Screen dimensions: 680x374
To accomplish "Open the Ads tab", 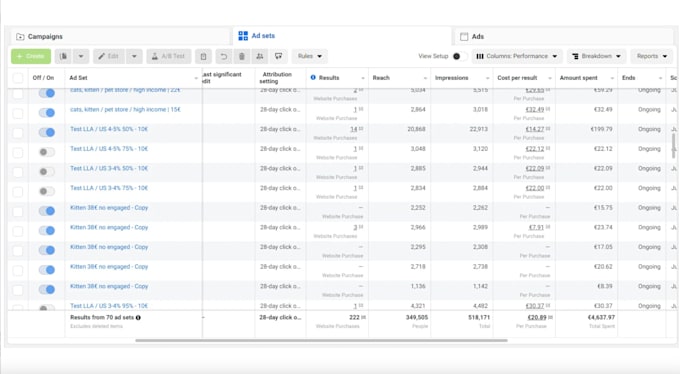I will [x=563, y=36].
